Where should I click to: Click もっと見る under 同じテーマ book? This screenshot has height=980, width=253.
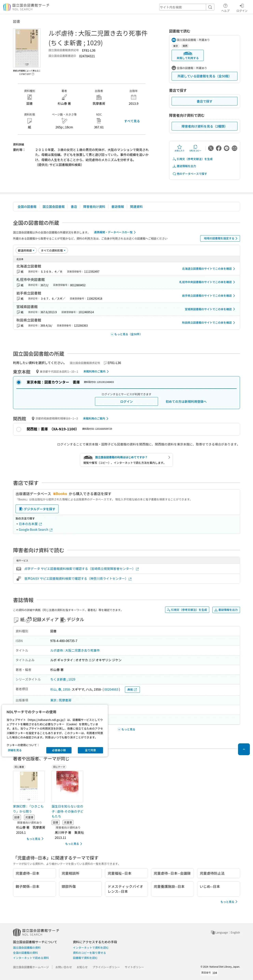pyautogui.click(x=73, y=843)
